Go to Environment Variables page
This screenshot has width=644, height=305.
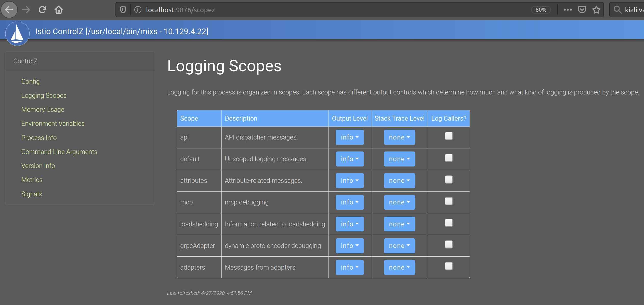coord(53,123)
